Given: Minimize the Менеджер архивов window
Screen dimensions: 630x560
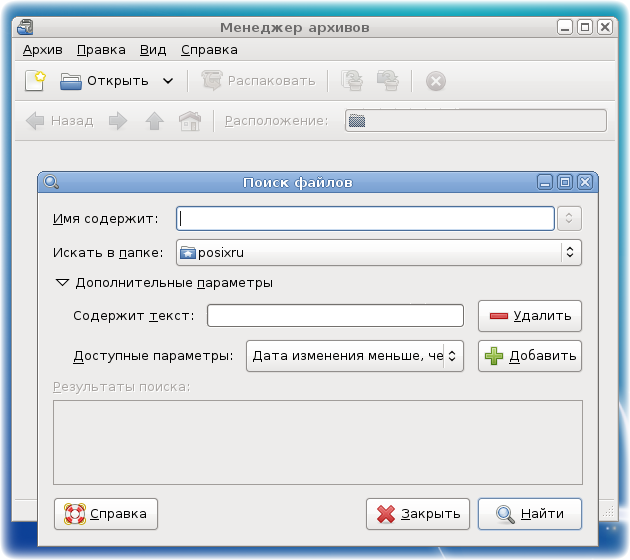Looking at the screenshot, I should (x=565, y=27).
